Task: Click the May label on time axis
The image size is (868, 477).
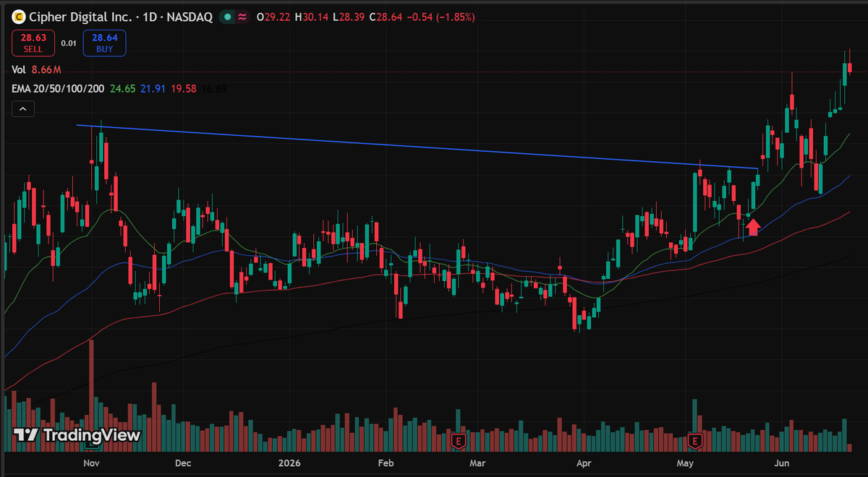Action: coord(685,462)
